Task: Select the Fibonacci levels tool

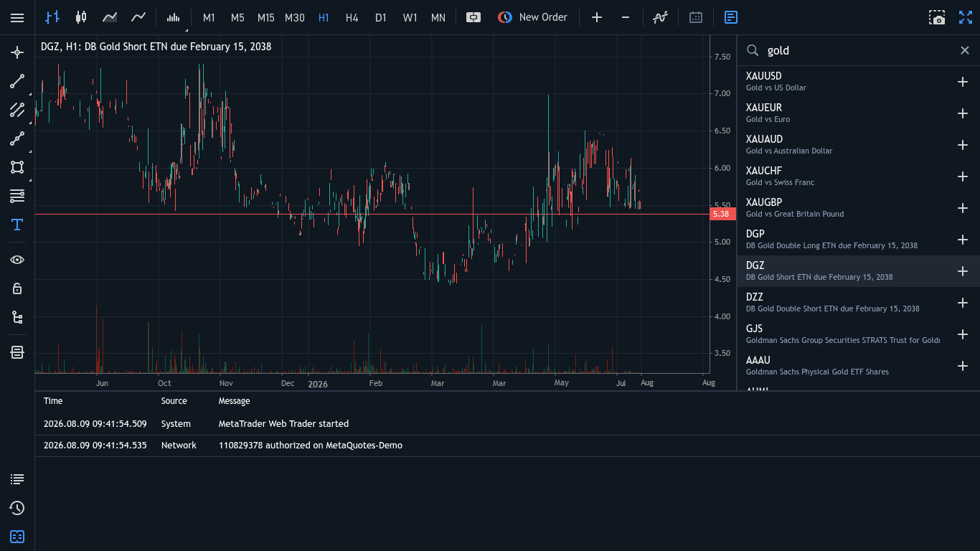Action: coord(17,196)
